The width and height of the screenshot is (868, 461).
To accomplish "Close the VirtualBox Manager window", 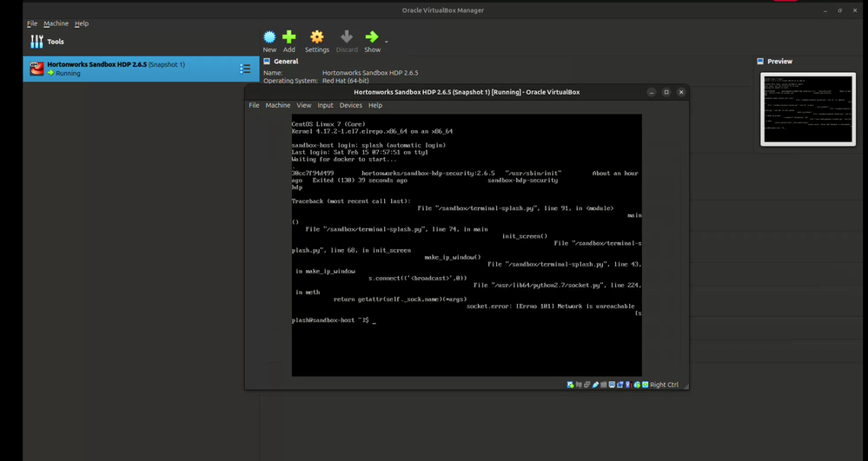I will 855,10.
